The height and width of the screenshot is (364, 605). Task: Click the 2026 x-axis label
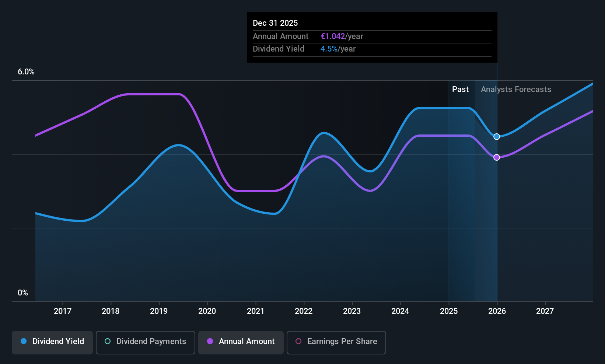(x=497, y=311)
